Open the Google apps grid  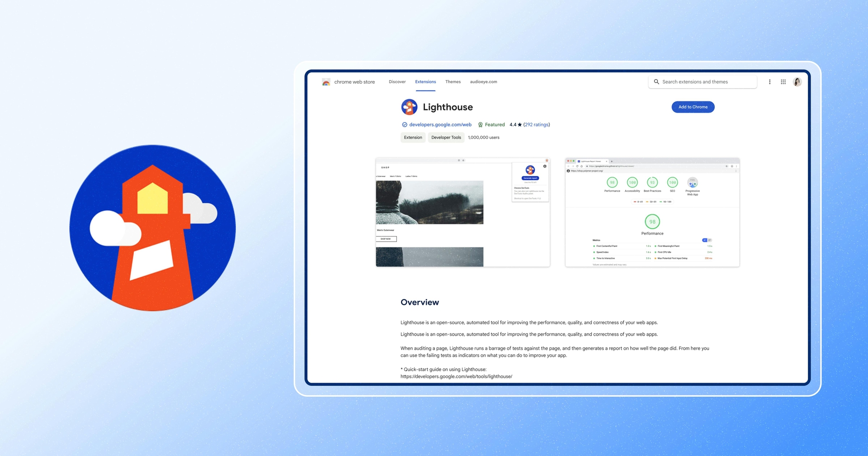click(783, 82)
